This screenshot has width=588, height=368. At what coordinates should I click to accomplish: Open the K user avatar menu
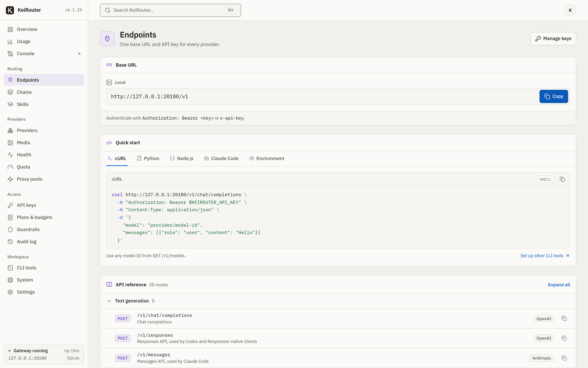pyautogui.click(x=570, y=10)
